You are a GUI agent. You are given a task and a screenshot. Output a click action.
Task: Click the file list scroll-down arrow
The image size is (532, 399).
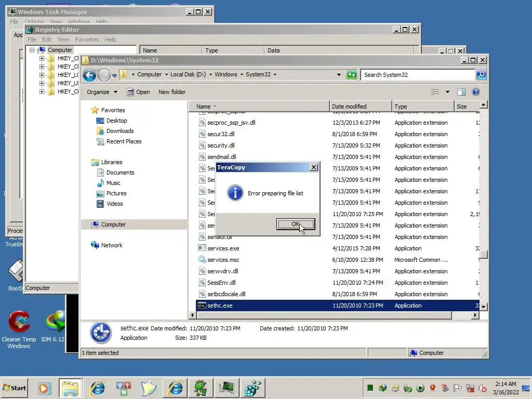(x=484, y=307)
